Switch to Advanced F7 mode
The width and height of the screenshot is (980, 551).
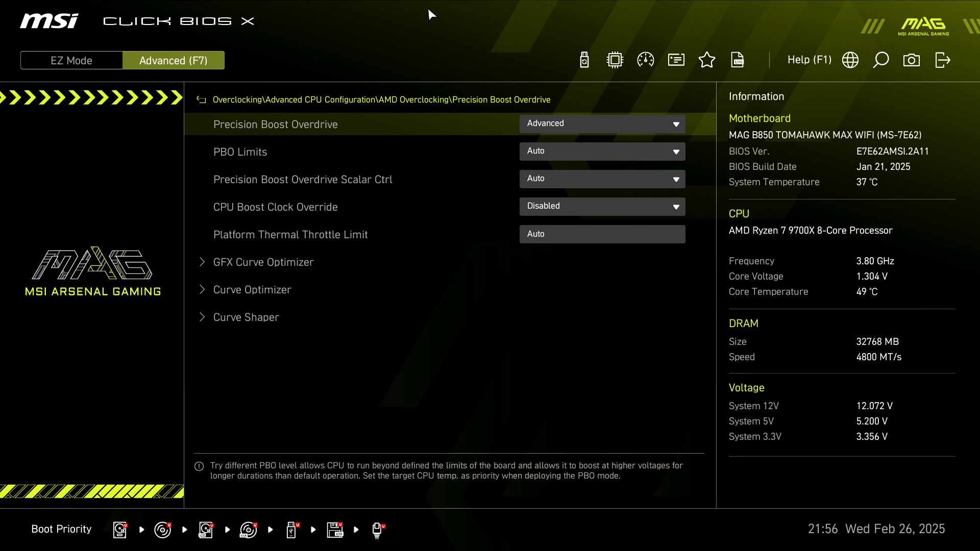click(x=173, y=61)
